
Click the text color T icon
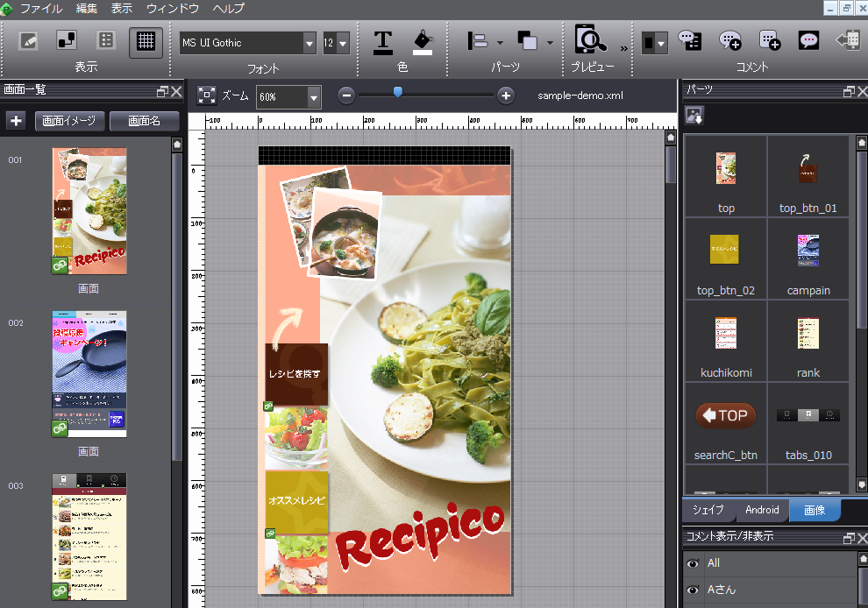(382, 43)
